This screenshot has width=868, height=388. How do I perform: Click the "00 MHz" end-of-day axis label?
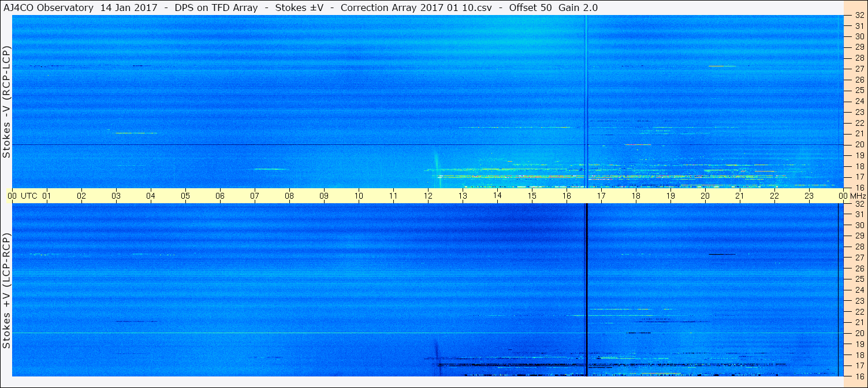(852, 196)
